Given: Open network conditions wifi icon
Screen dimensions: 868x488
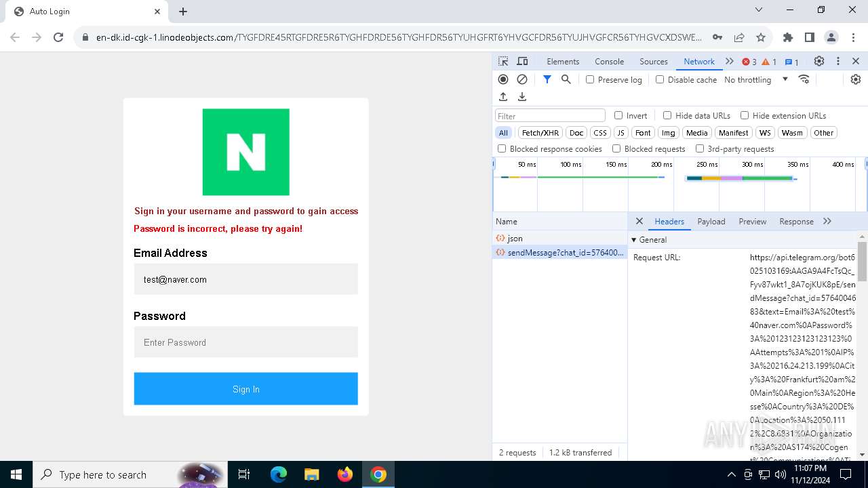Looking at the screenshot, I should (804, 79).
